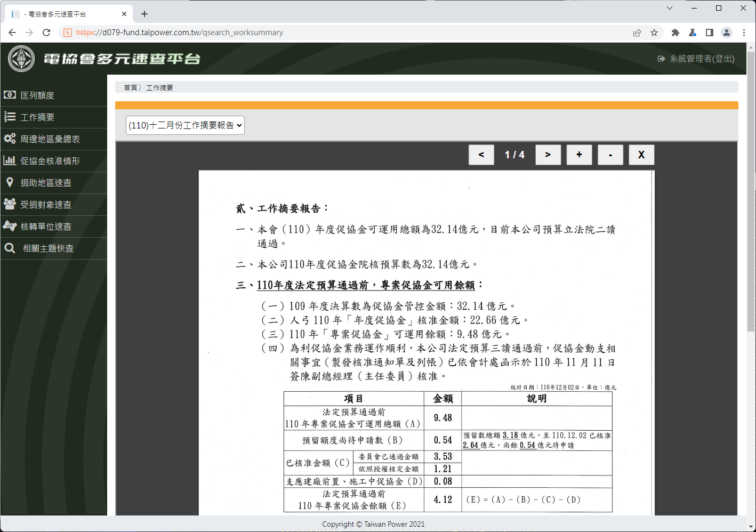This screenshot has height=532, width=756.
Task: Click the page vertical scrollbar thumb
Action: click(x=751, y=192)
